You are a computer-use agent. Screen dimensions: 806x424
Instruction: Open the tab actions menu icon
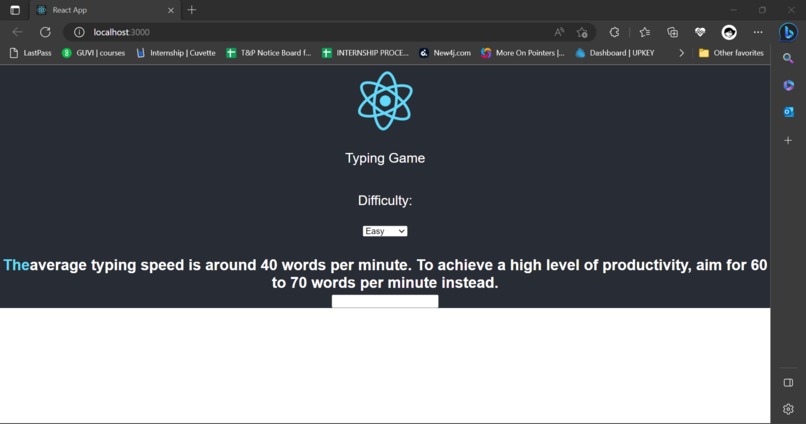pos(15,10)
